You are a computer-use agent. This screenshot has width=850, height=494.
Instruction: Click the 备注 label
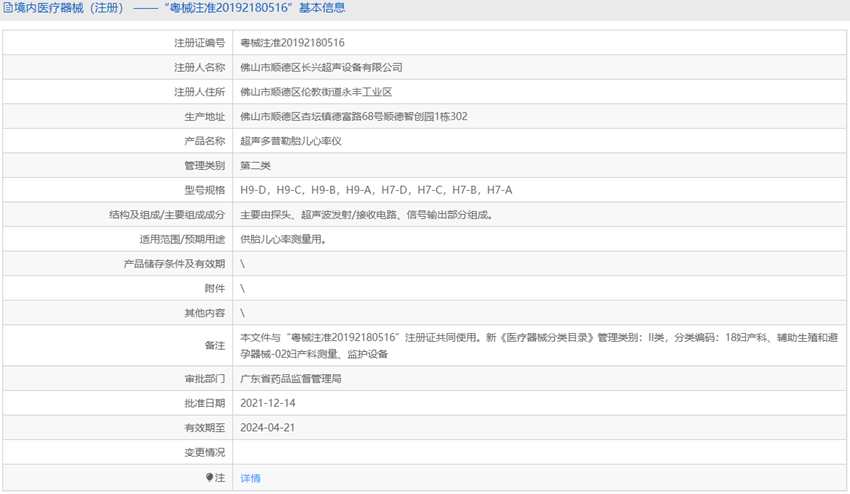point(214,345)
